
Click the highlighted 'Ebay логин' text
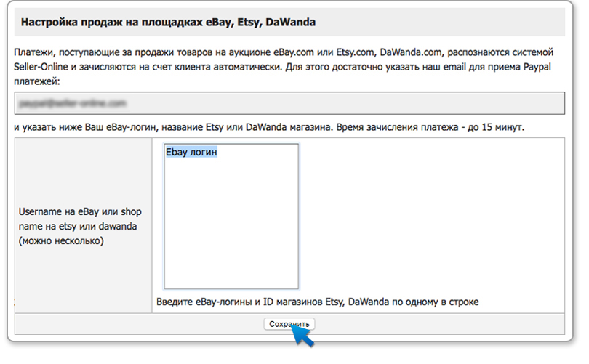point(191,152)
